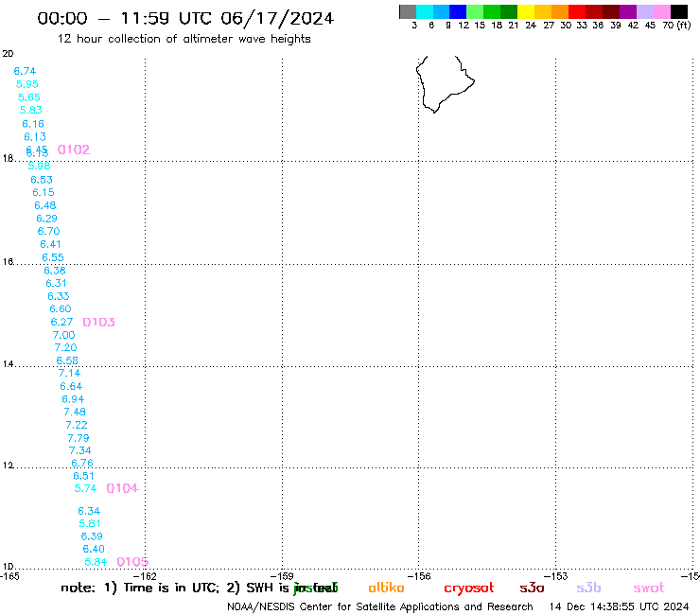Click the wave height value '6.34'
This screenshot has width=700, height=615.
point(89,511)
